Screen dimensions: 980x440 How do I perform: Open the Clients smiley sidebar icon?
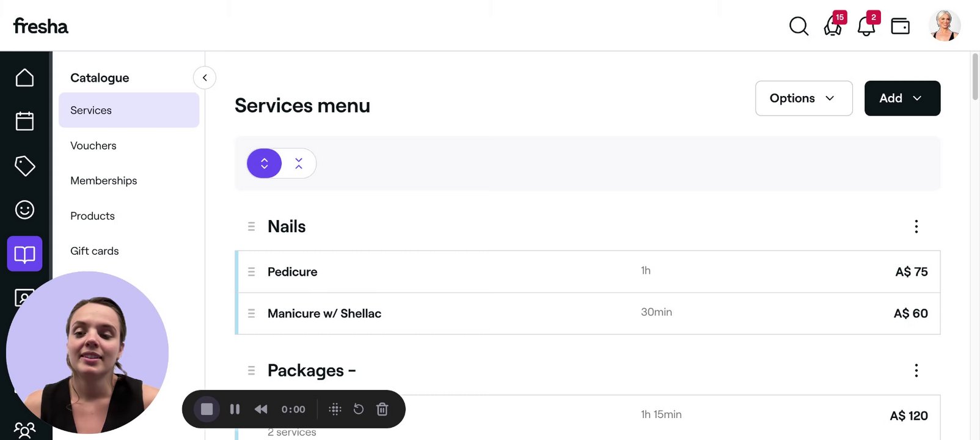pos(24,210)
